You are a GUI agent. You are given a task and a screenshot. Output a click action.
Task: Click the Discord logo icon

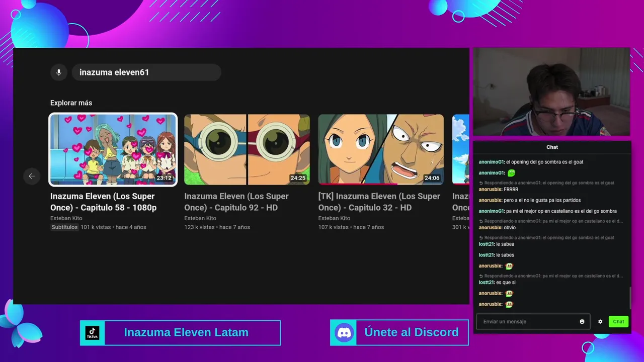344,333
